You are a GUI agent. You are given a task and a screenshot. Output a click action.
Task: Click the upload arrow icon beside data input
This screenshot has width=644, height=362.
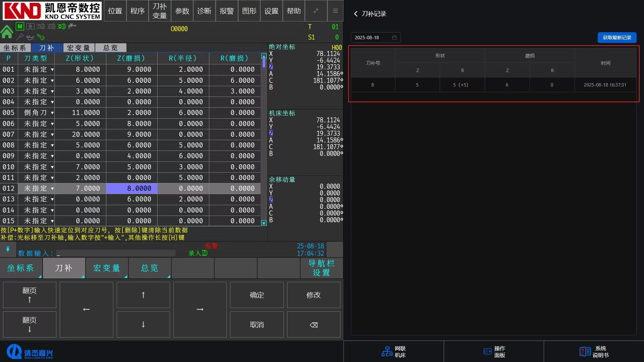point(8,249)
